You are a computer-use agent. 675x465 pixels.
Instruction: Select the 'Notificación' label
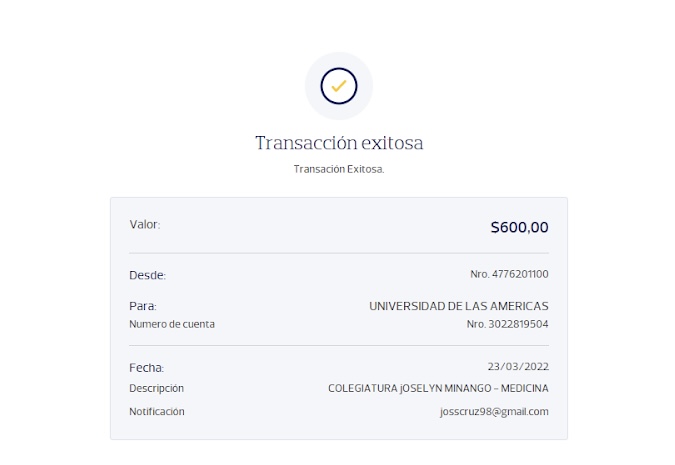coord(157,411)
